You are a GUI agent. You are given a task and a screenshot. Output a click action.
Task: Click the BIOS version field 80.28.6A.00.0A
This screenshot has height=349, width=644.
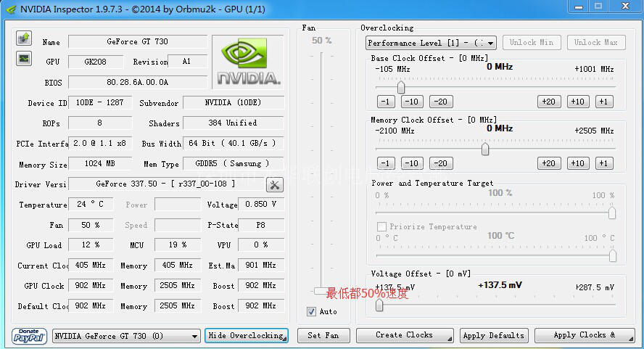(x=138, y=82)
